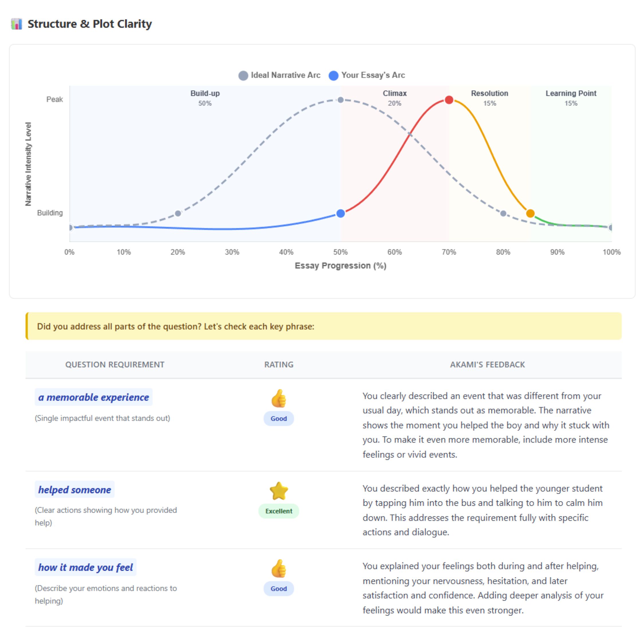Click the AKAMI'S FEEDBACK column header
644x644 pixels.
pyautogui.click(x=487, y=365)
